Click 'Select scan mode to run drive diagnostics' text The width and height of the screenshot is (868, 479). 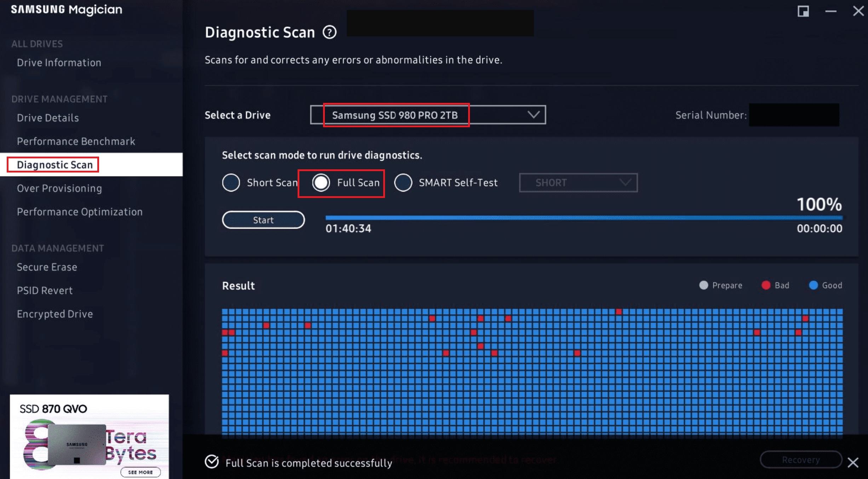tap(322, 155)
